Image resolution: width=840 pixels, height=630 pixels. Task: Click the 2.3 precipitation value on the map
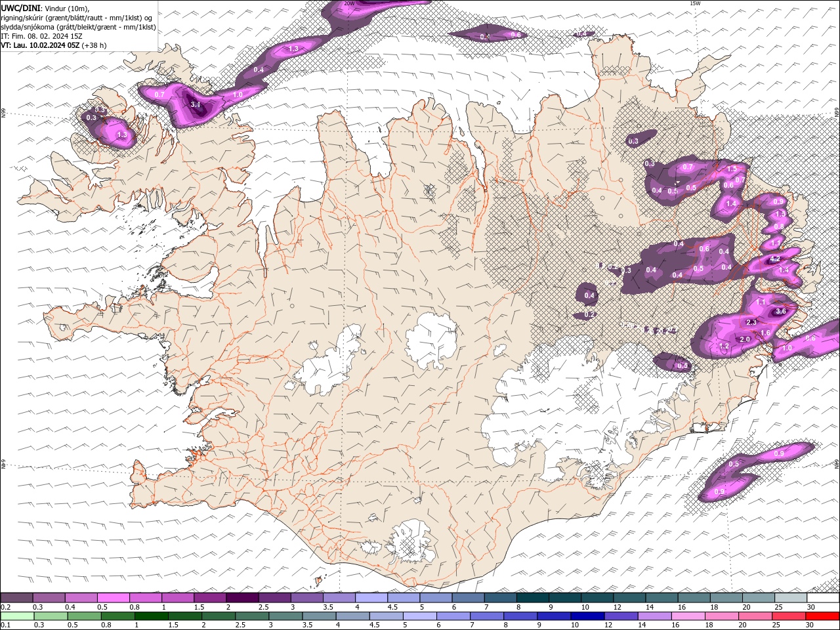click(x=751, y=322)
